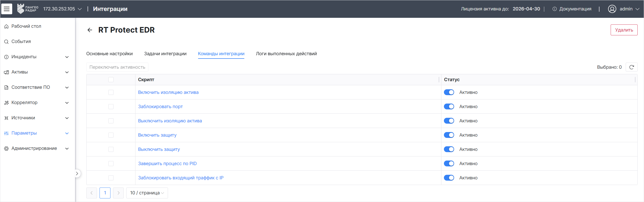Expand the Соответствие ПО chevron
This screenshot has width=644, height=202.
click(x=67, y=88)
